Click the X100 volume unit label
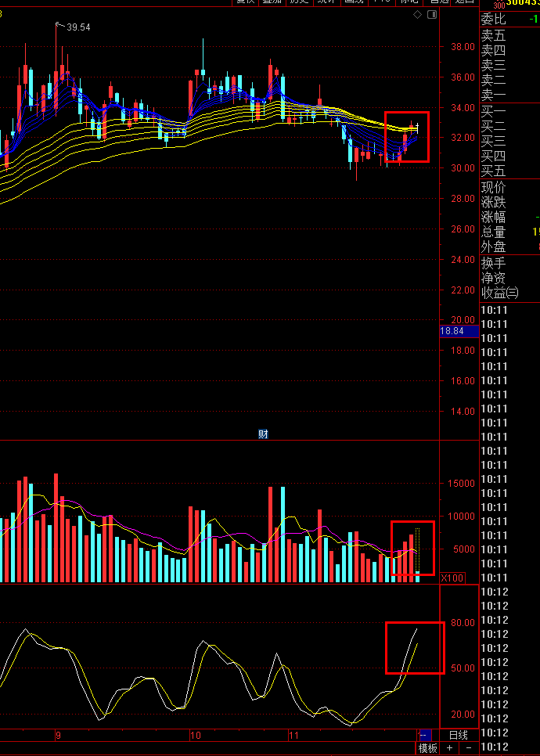Screen dimensions: 540x756 click(452, 578)
